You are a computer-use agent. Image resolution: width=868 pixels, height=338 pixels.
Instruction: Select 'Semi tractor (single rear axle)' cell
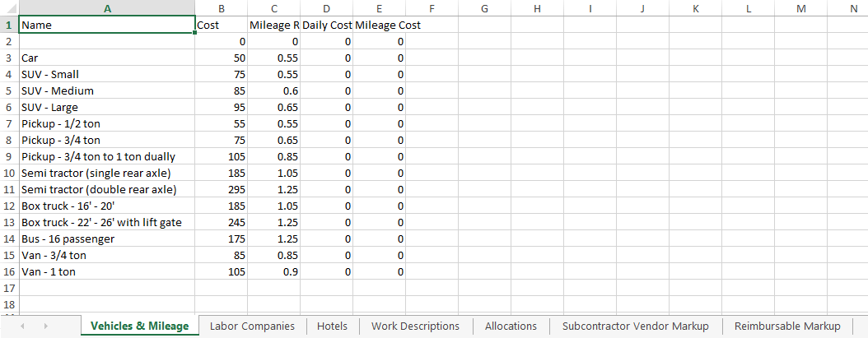click(107, 174)
